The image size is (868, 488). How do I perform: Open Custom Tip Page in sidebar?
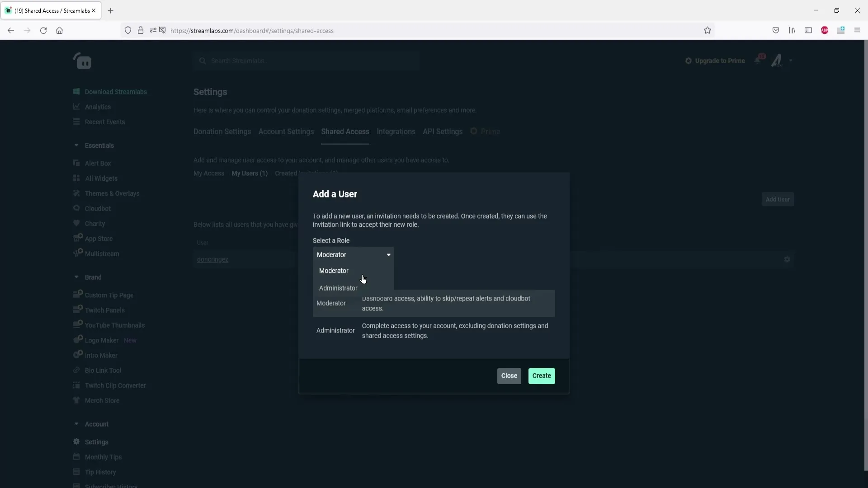click(109, 295)
